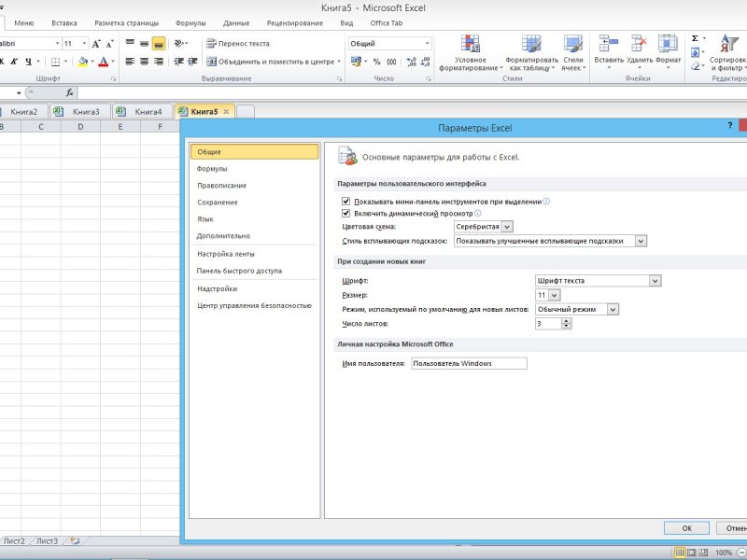Open the Рецензирование ribbon tab
Screen dimensions: 747x560
click(295, 22)
